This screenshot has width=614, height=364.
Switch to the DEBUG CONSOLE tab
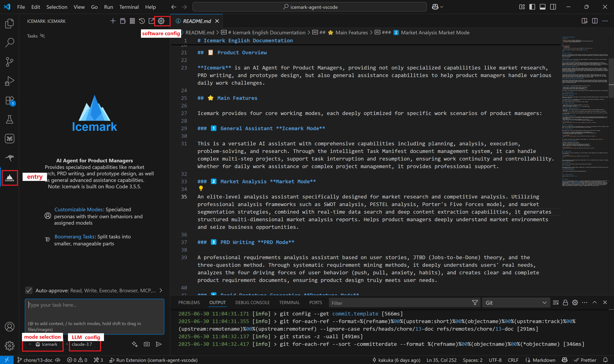tap(252, 303)
